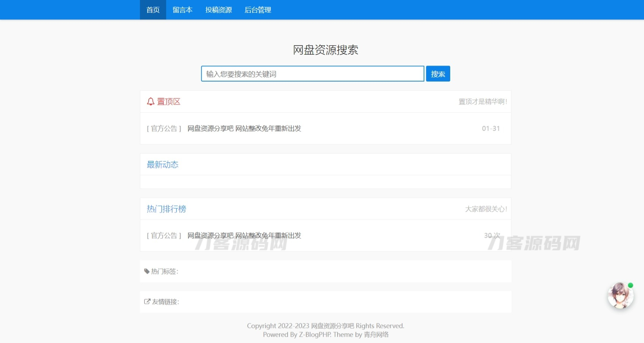
Task: Switch to the 留言本 tab
Action: click(182, 10)
